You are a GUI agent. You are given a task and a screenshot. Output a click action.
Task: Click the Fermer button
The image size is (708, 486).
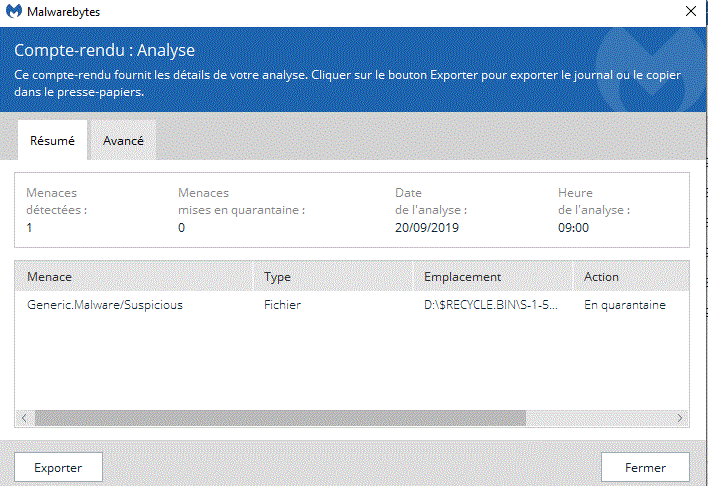pos(645,467)
